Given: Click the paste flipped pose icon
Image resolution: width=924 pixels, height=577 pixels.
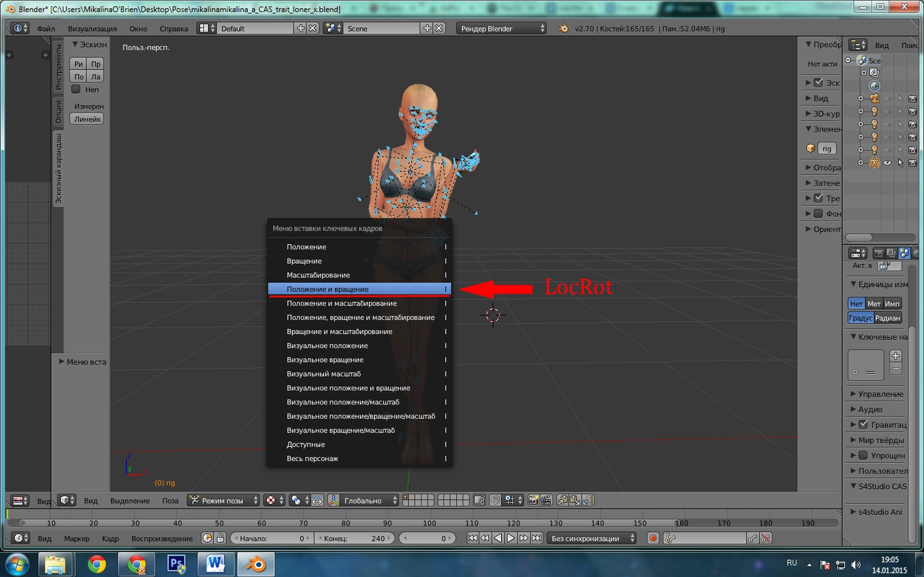Looking at the screenshot, I should point(588,500).
